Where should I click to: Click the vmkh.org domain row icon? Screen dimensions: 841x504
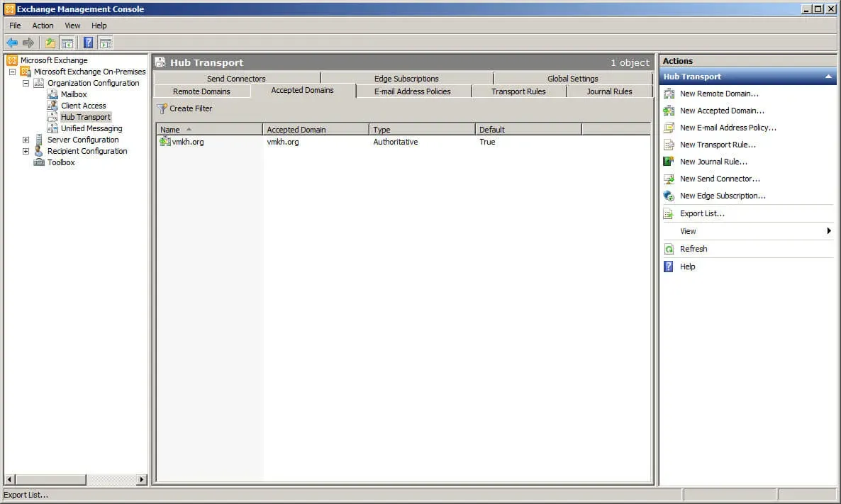[x=165, y=142]
